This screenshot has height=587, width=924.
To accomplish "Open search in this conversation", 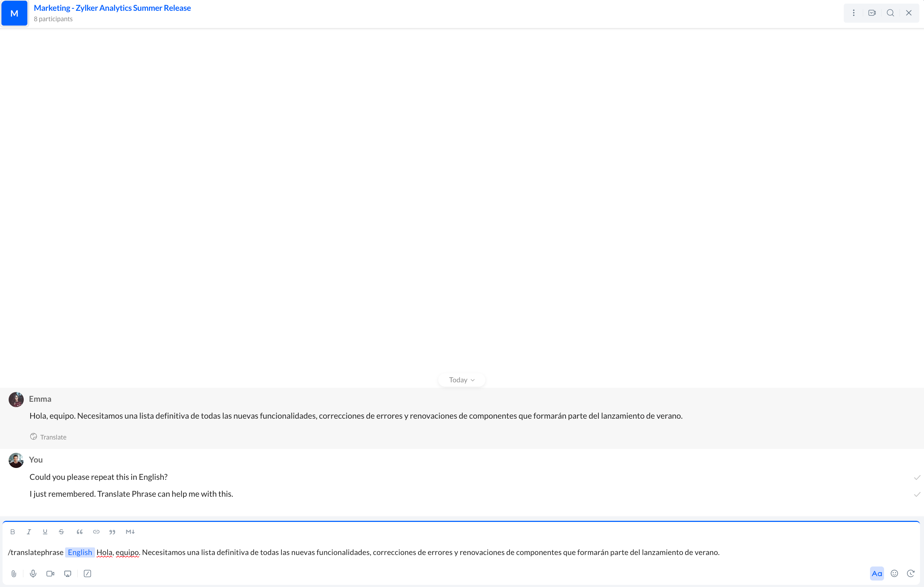I will pyautogui.click(x=890, y=13).
